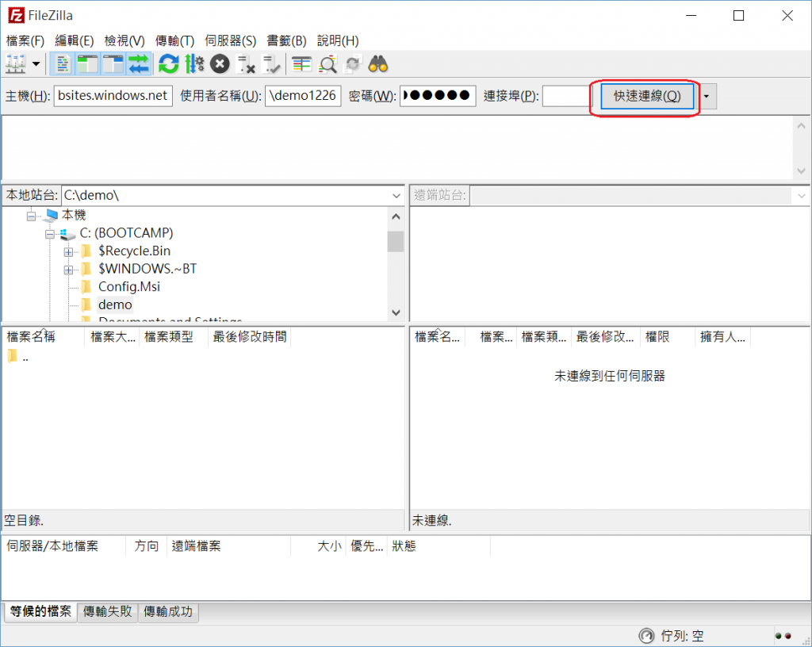Sort local files by 最後修改時間 column
Screen dimensions: 812x647
[249, 337]
